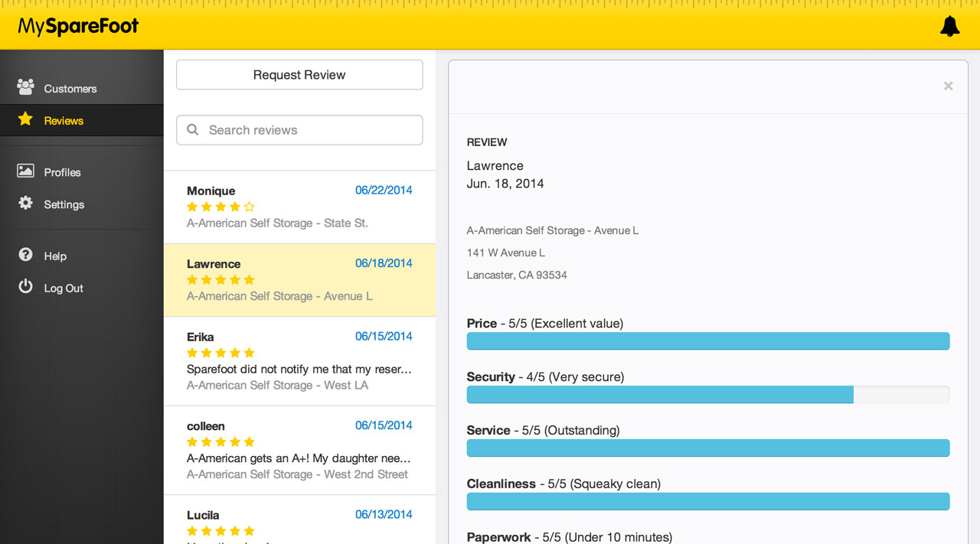Screen dimensions: 980x544
Task: Click Erika's star rating
Action: click(x=220, y=353)
